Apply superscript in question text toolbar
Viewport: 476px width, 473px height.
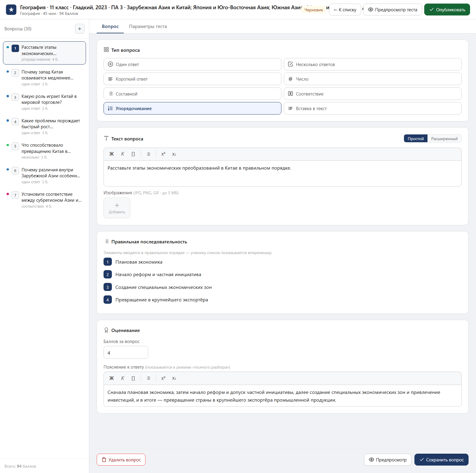pos(163,154)
